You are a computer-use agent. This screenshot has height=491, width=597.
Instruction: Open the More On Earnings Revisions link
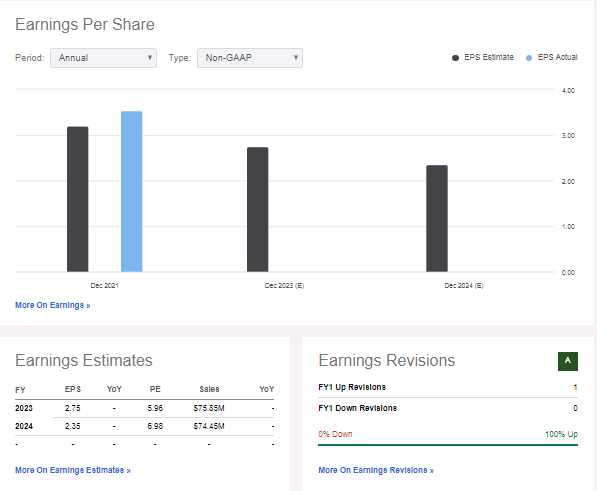pyautogui.click(x=376, y=470)
